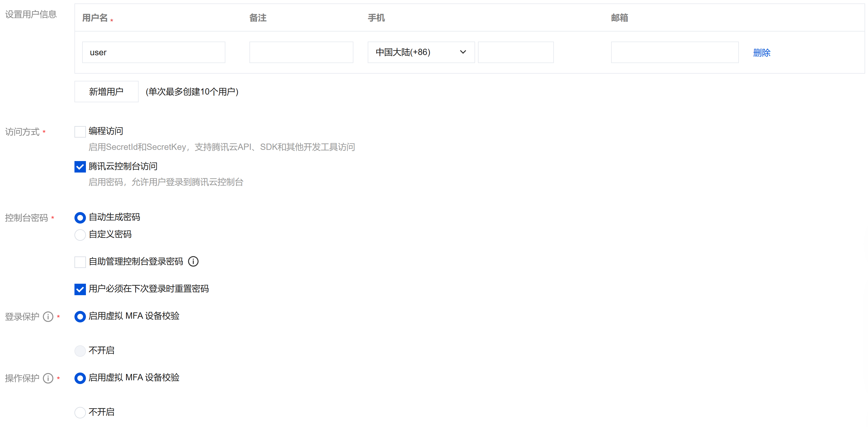Select 不开启 under 登录保护
868x427 pixels.
coord(80,351)
